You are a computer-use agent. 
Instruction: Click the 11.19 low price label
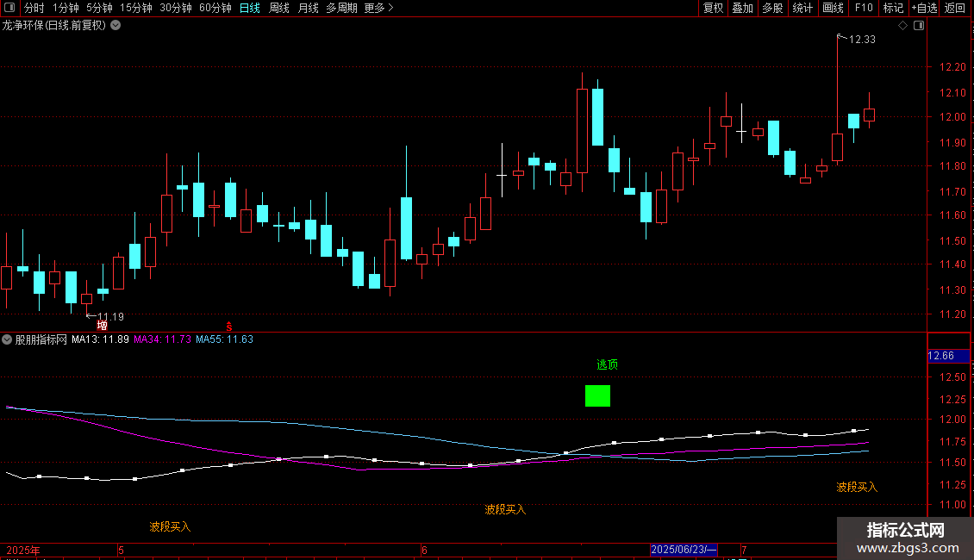110,317
